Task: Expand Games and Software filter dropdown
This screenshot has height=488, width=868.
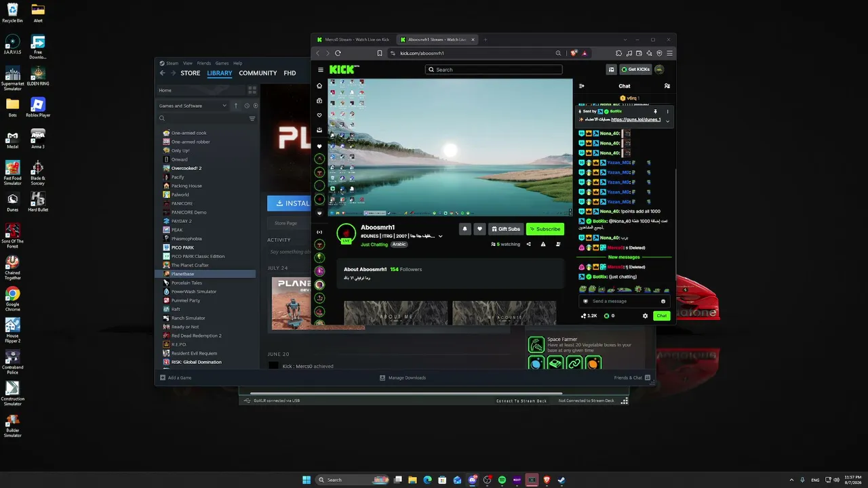Action: [x=193, y=106]
